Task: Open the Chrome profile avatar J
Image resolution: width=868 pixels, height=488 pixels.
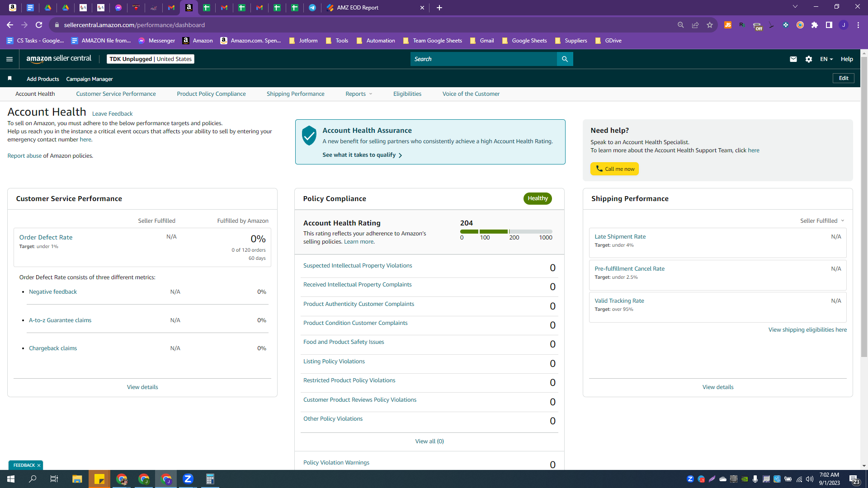Action: 844,25
